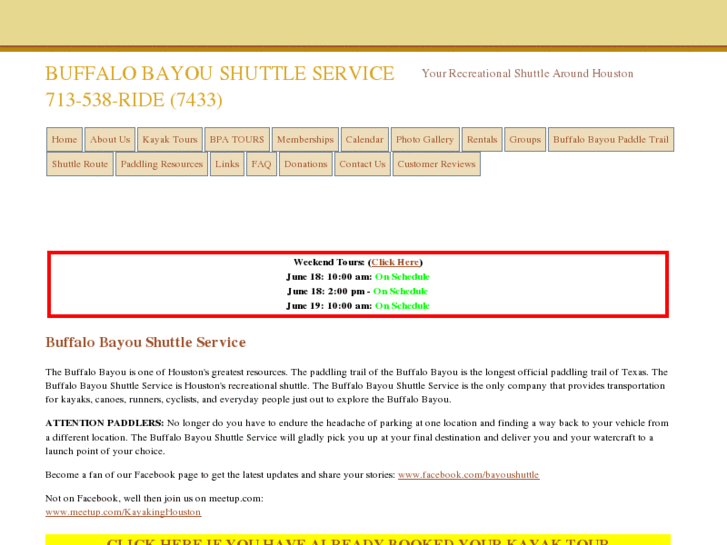This screenshot has height=545, width=727.
Task: Go to the Links page
Action: 227,164
